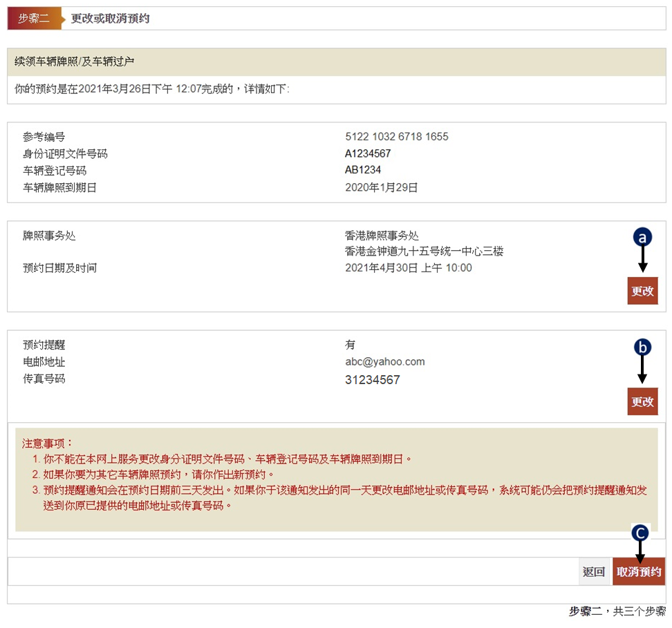Image resolution: width=672 pixels, height=628 pixels.
Task: Click the 返回 button
Action: 594,572
